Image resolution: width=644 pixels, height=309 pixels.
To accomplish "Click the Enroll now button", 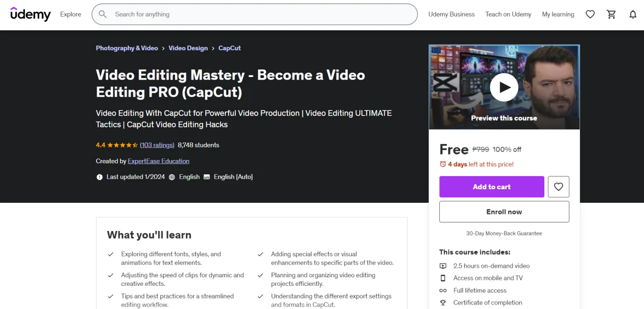I will 504,212.
